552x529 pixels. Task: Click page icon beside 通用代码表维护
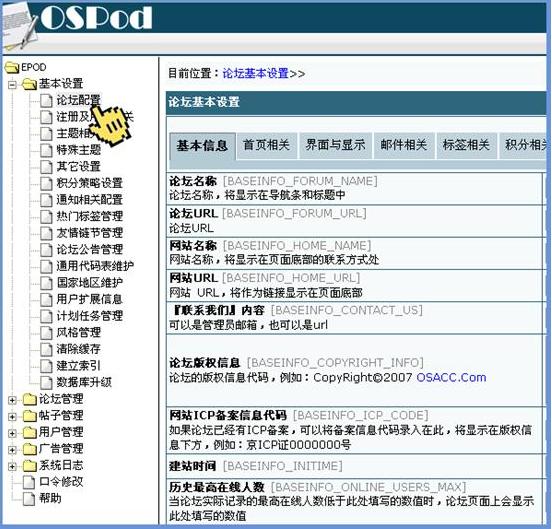click(x=46, y=266)
